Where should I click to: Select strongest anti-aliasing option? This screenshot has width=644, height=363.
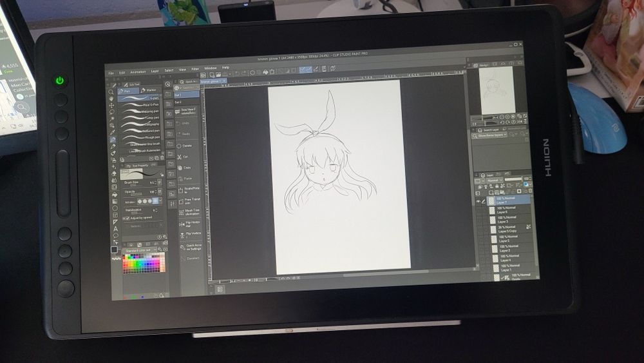[x=155, y=201]
